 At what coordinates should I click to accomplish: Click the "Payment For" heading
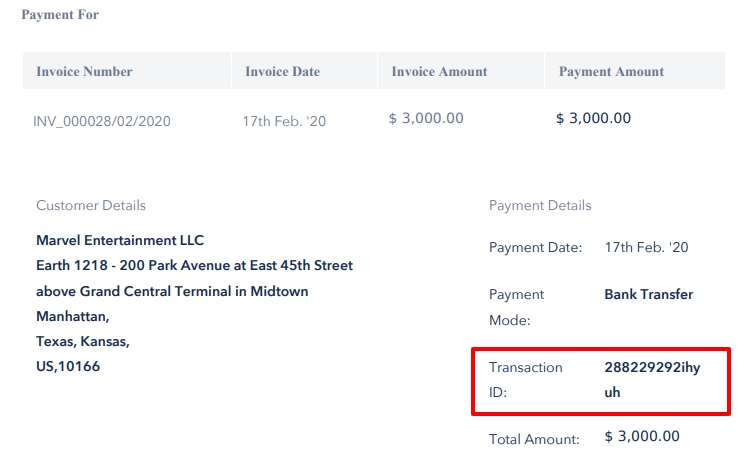click(60, 15)
